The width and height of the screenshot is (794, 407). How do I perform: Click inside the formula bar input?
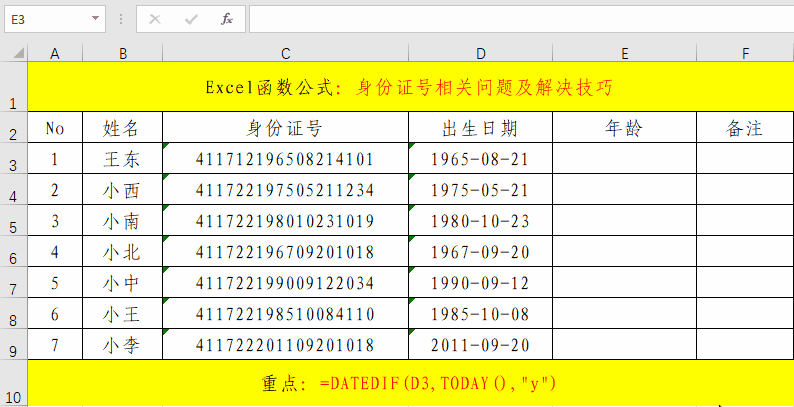[x=522, y=19]
